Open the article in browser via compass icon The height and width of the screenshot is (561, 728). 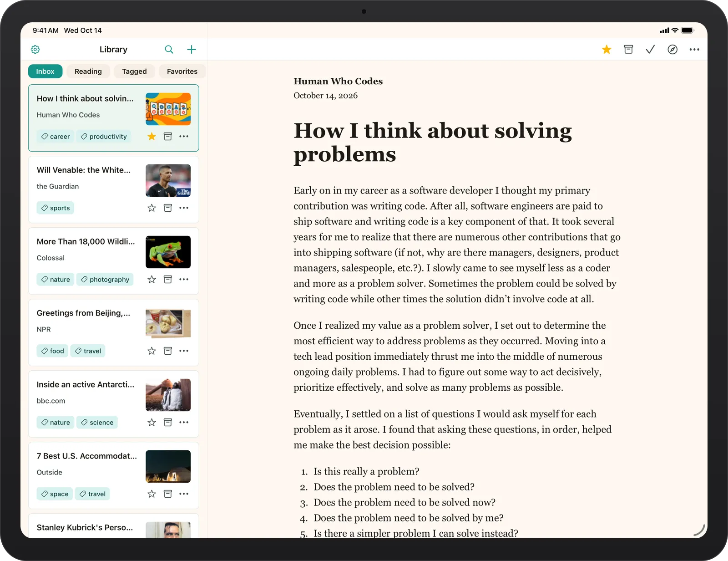pyautogui.click(x=672, y=49)
